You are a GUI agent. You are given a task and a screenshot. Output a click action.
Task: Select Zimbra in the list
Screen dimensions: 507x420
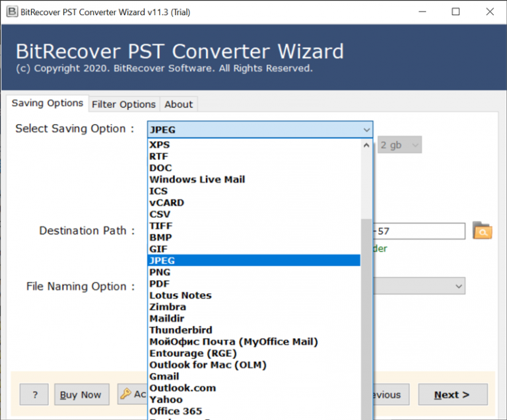253,307
